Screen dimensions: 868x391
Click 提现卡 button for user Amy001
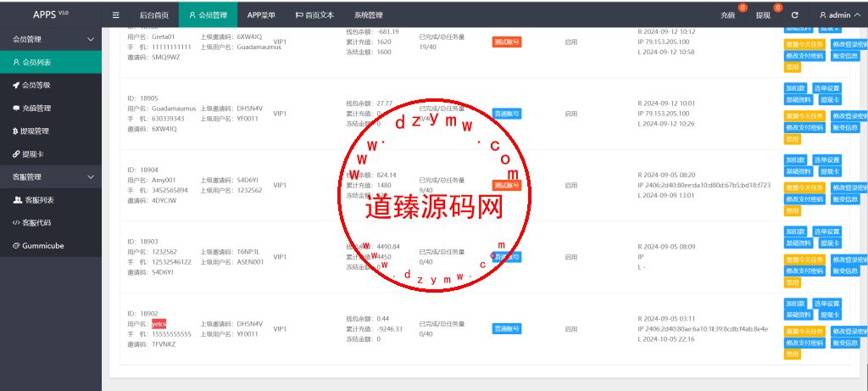(830, 171)
